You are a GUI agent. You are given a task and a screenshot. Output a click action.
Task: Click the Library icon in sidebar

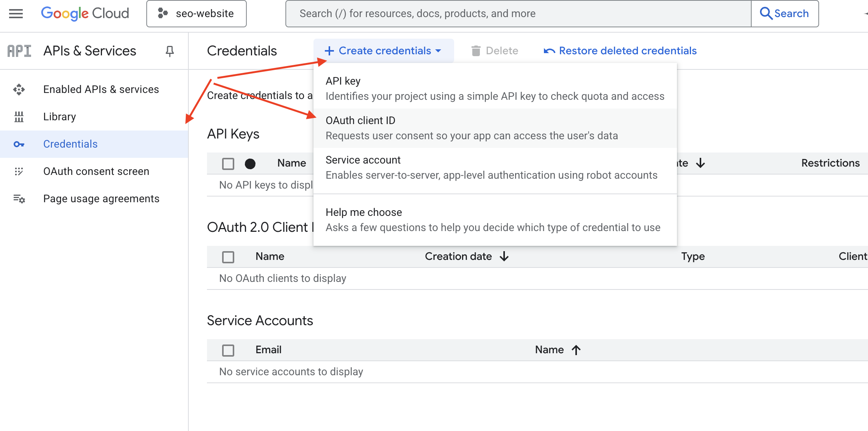19,117
